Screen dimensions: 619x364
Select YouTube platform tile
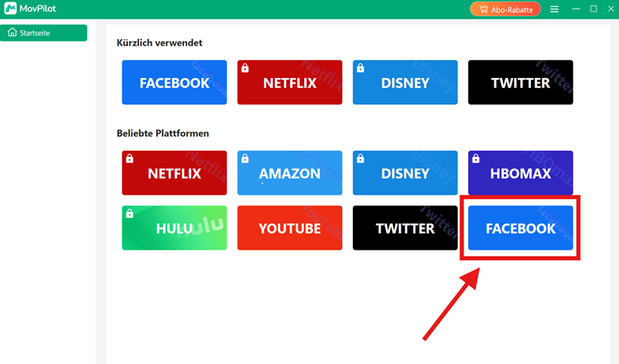(x=289, y=227)
